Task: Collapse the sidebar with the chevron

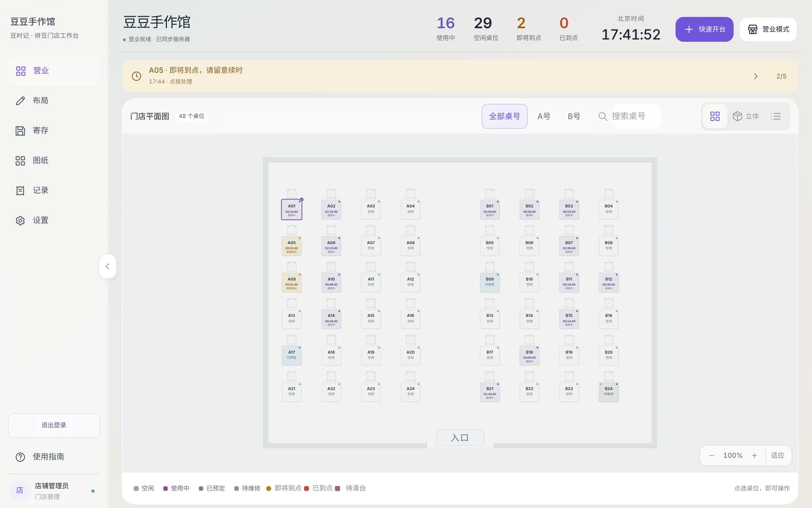Action: pyautogui.click(x=107, y=266)
